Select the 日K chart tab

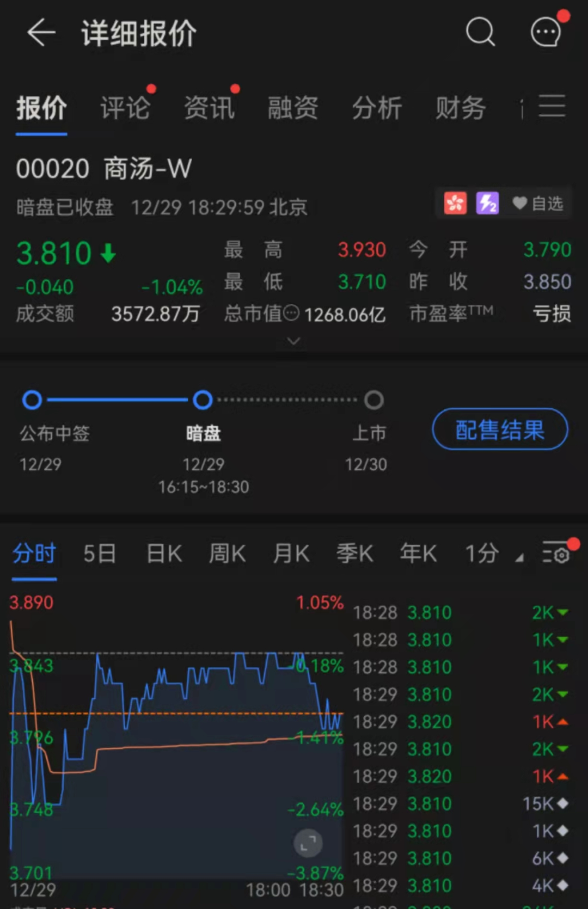(164, 554)
